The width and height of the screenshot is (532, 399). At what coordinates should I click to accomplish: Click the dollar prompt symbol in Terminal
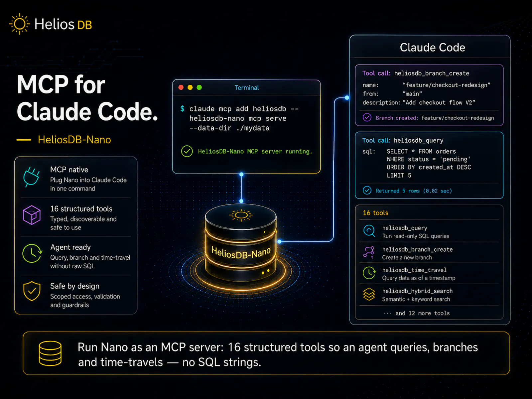(182, 109)
